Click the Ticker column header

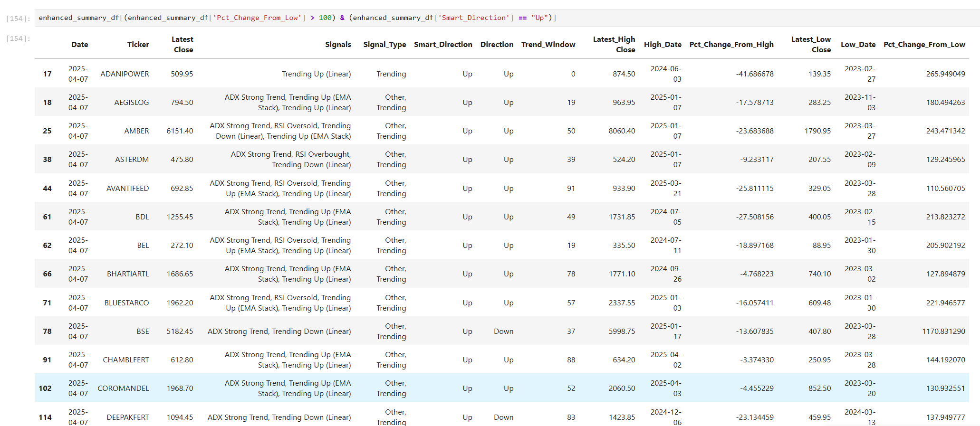(x=138, y=45)
